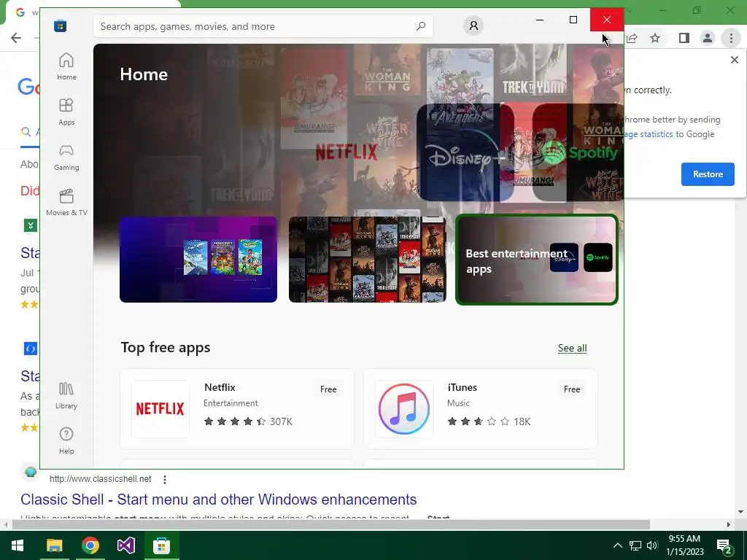Open Movies & TV section

(x=66, y=203)
